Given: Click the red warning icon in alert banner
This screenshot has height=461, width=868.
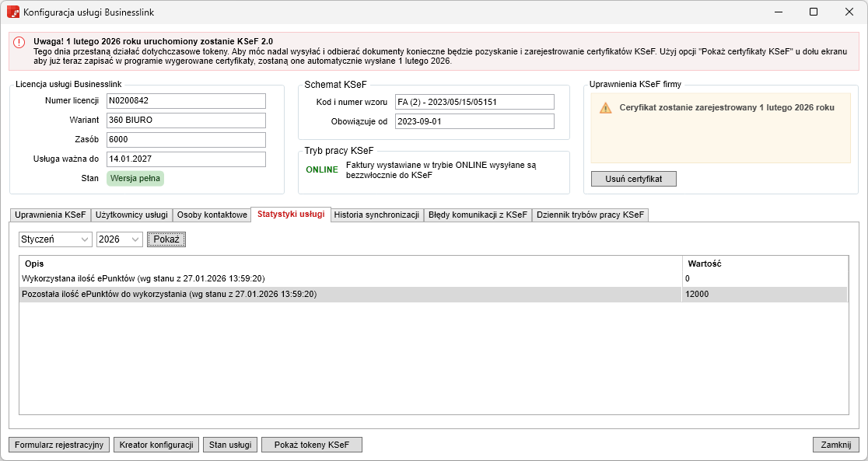Looking at the screenshot, I should tap(19, 43).
